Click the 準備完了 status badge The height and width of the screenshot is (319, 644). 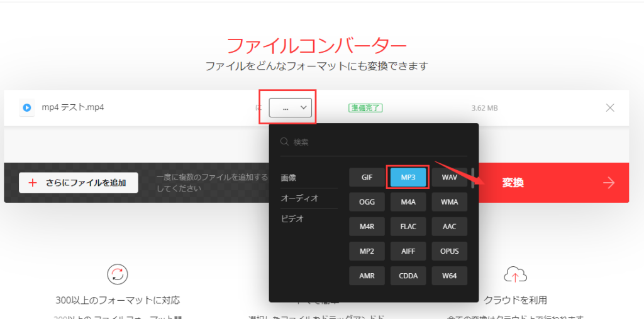point(365,108)
